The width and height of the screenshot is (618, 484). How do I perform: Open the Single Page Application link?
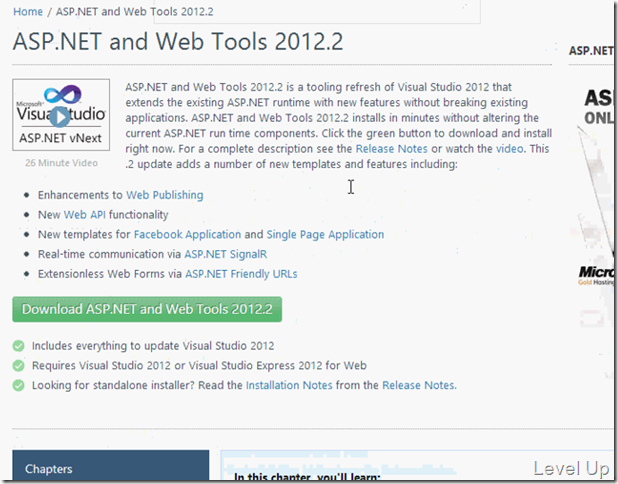325,234
